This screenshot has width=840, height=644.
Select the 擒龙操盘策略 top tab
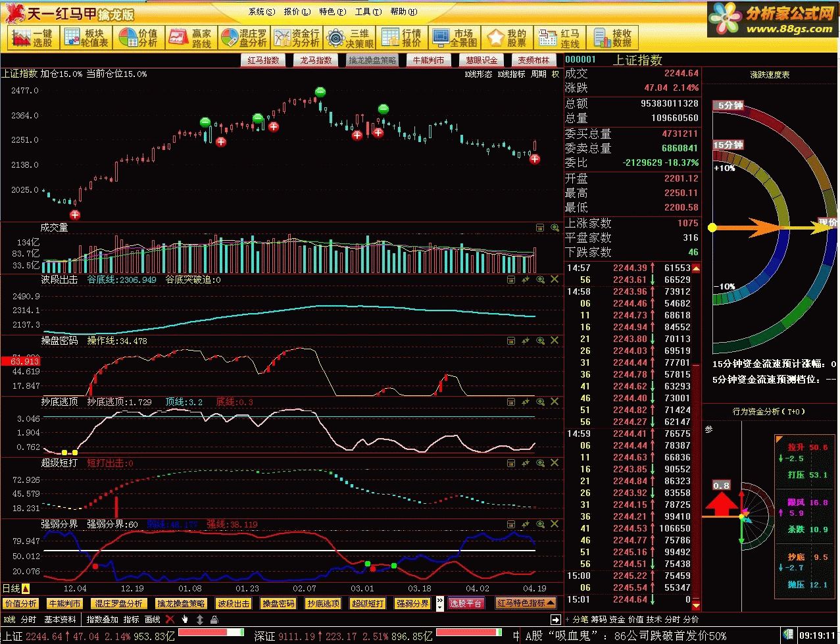point(372,60)
